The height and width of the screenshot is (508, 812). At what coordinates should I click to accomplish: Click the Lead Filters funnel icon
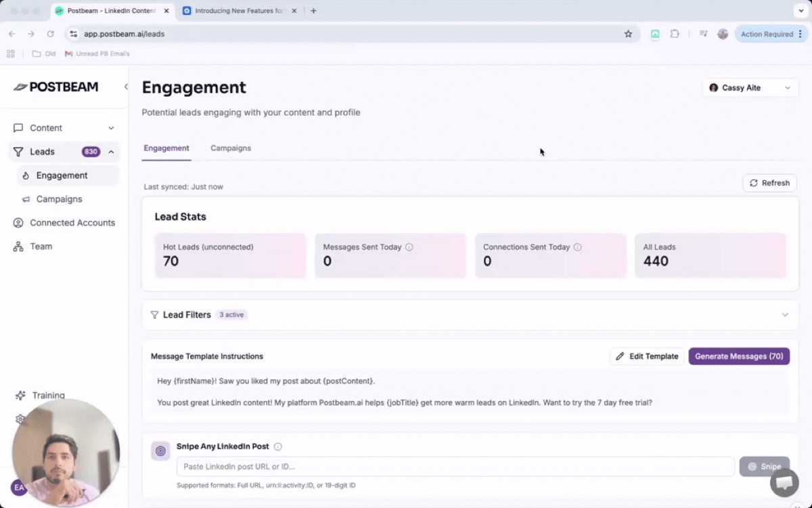click(154, 315)
